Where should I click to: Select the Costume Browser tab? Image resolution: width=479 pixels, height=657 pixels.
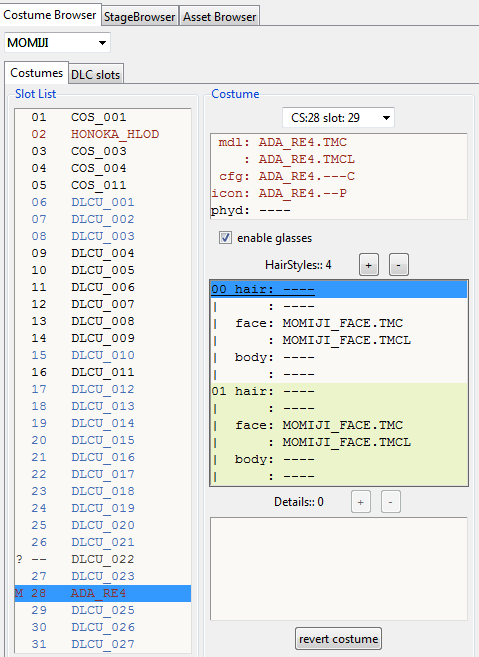[x=50, y=15]
